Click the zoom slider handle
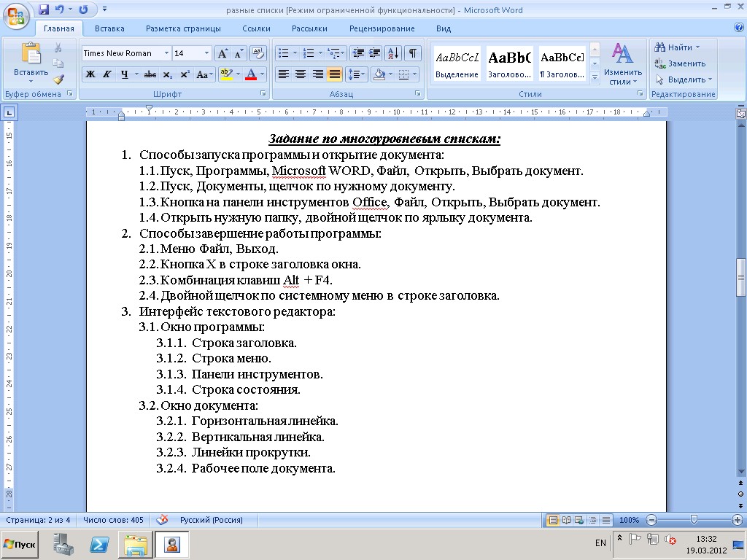The image size is (747, 560). 694,520
